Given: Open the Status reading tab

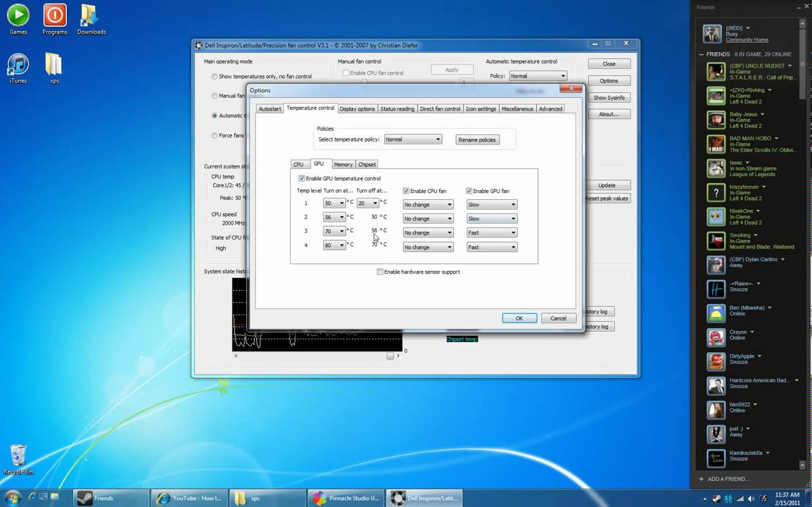Looking at the screenshot, I should [x=397, y=109].
